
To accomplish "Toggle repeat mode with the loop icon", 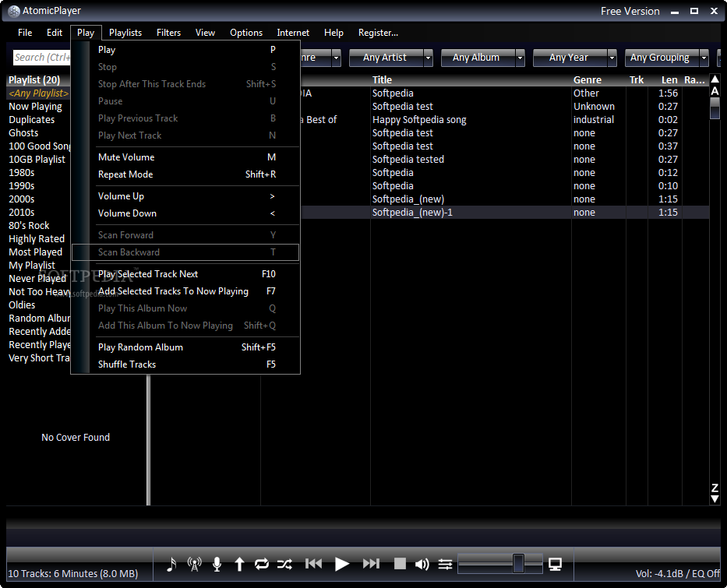I will click(x=262, y=564).
